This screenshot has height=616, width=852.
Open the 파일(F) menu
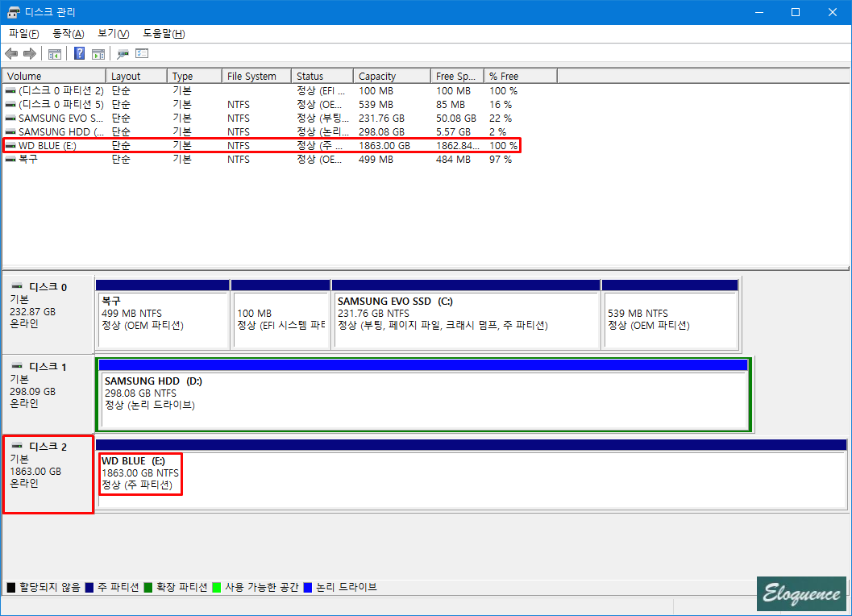pos(24,34)
